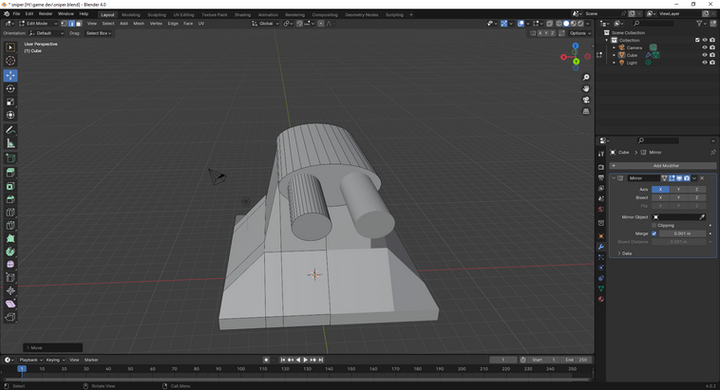Activate the Rotate tool
This screenshot has height=390, width=720.
pyautogui.click(x=10, y=89)
